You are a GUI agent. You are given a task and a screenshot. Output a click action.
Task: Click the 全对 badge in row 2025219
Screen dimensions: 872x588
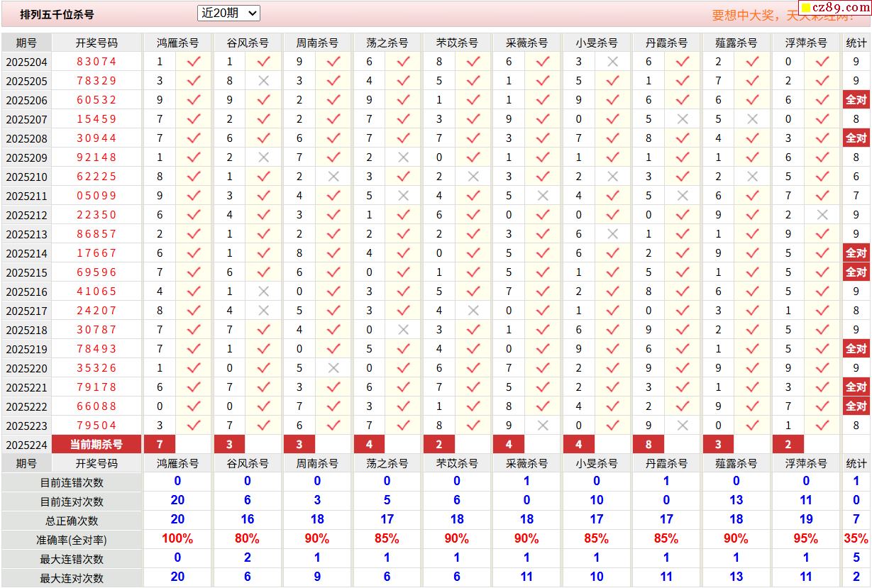(x=856, y=349)
